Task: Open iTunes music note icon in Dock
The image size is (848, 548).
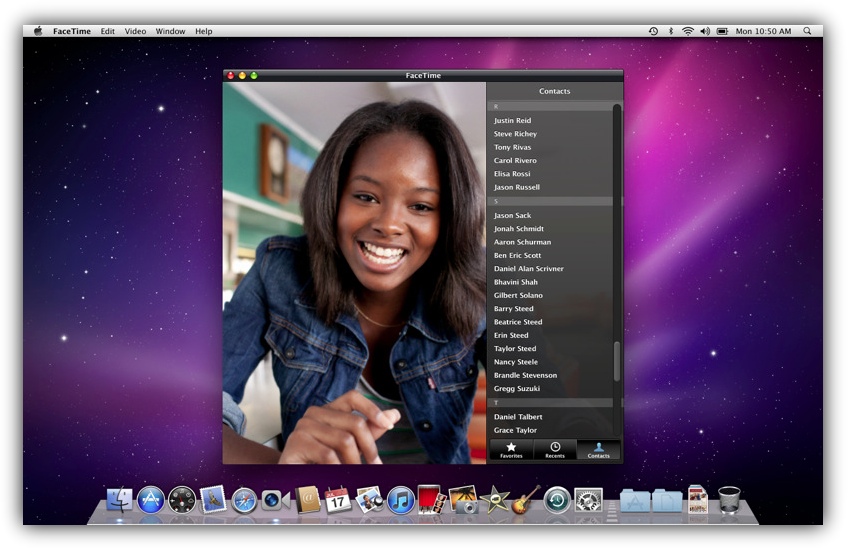Action: pos(401,500)
